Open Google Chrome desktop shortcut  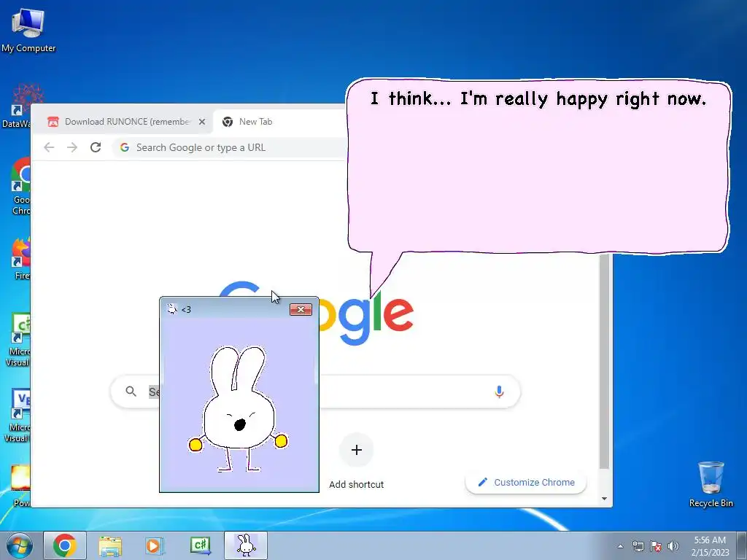click(21, 186)
